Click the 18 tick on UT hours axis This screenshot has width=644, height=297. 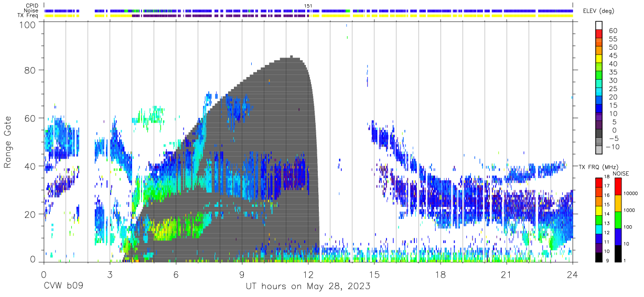click(440, 274)
